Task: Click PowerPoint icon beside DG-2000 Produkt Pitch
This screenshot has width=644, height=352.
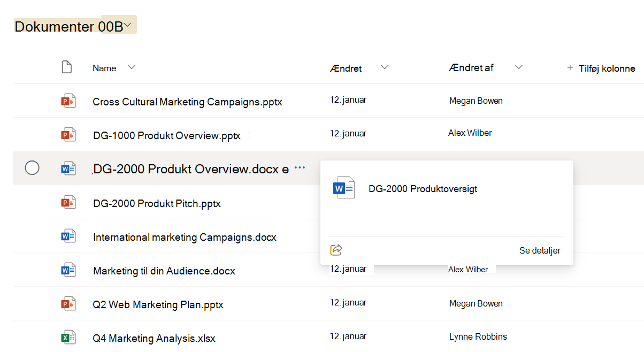Action: pos(68,202)
